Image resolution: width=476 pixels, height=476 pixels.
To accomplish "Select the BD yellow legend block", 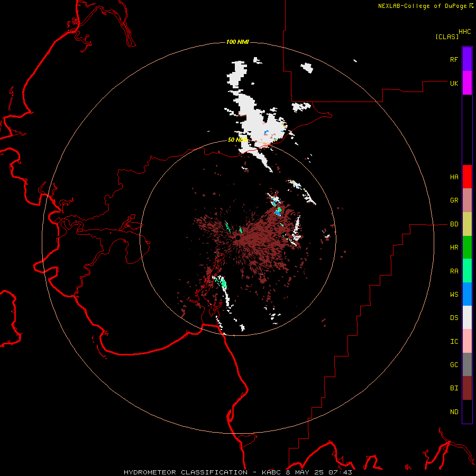I will pos(467,224).
